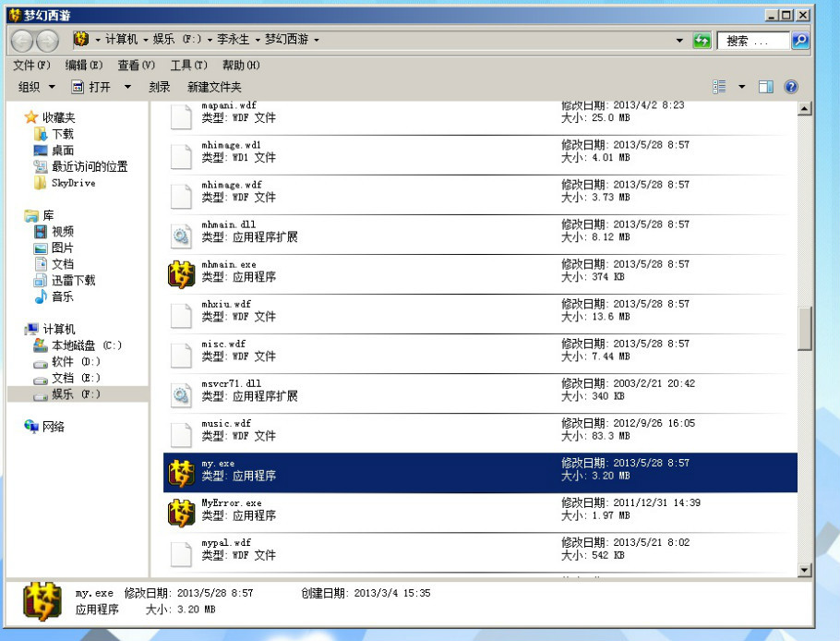Click the 打开 toolbar icon
Viewport: 840px width, 641px height.
point(78,87)
